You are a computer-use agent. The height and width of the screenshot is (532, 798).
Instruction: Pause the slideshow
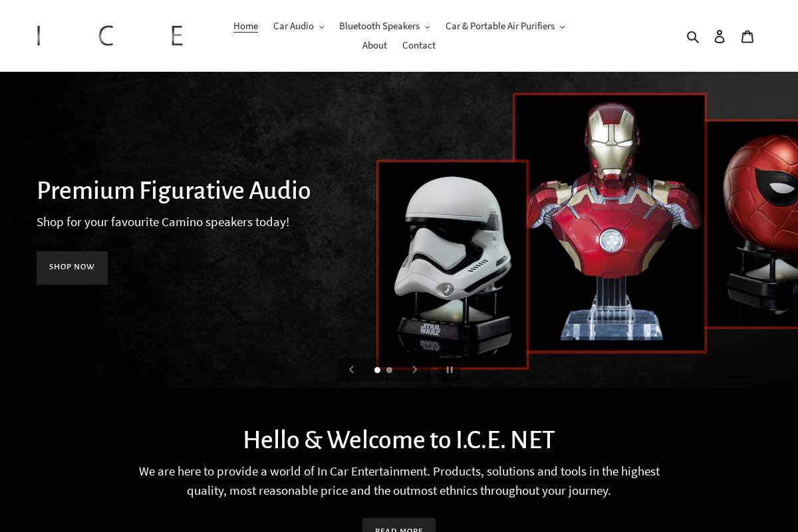(x=450, y=370)
